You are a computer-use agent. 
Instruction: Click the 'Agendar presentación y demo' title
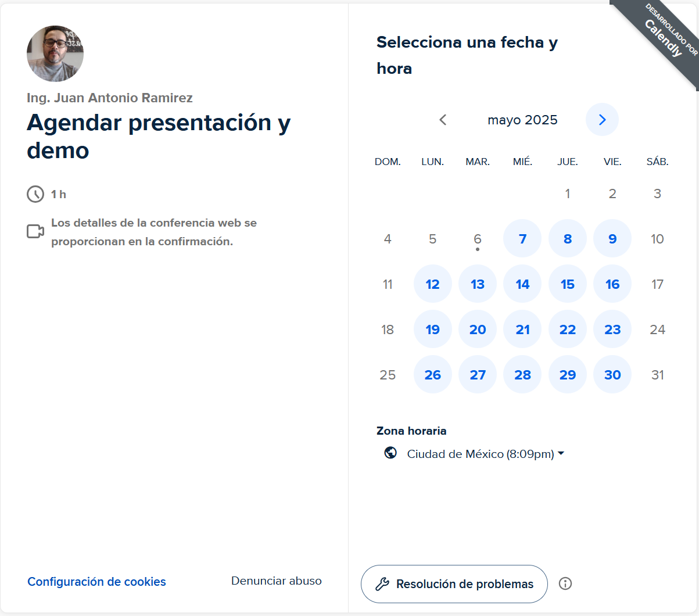pyautogui.click(x=159, y=136)
